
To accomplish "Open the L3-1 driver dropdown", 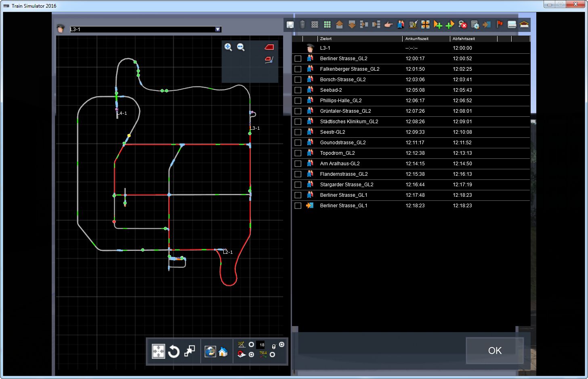I will point(218,29).
